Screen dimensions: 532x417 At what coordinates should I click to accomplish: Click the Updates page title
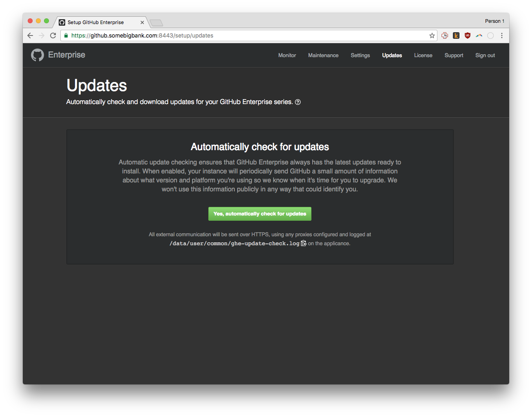[x=97, y=86]
